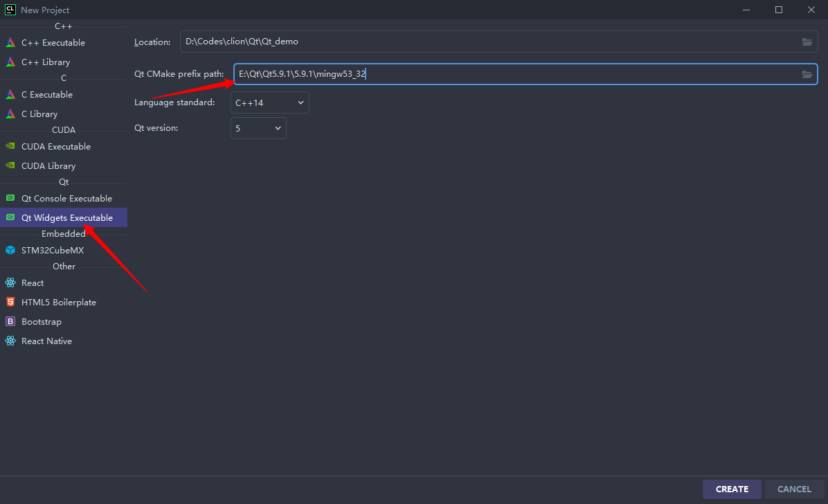The height and width of the screenshot is (504, 828).
Task: Click the CUDA Executable NVIDIA icon
Action: coord(10,146)
